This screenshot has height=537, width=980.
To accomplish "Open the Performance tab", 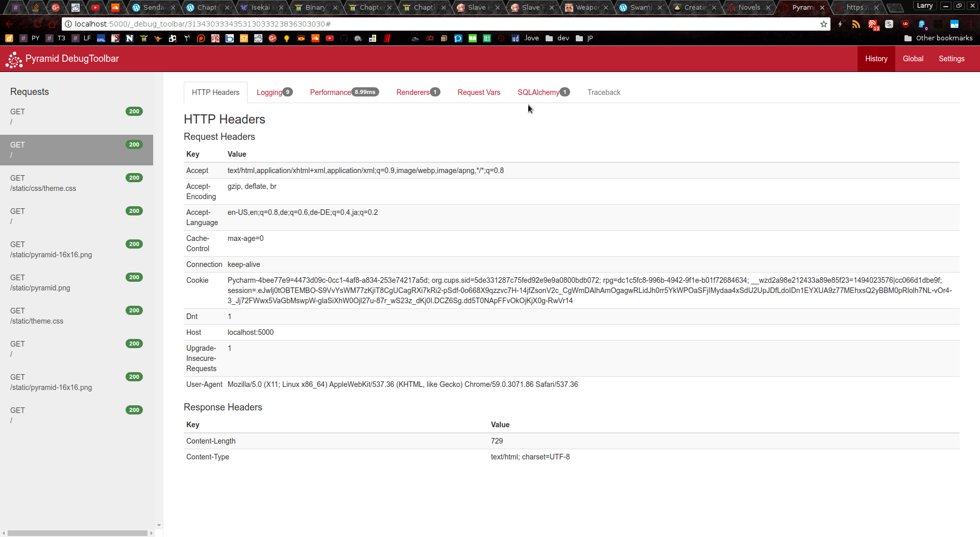I will 330,92.
